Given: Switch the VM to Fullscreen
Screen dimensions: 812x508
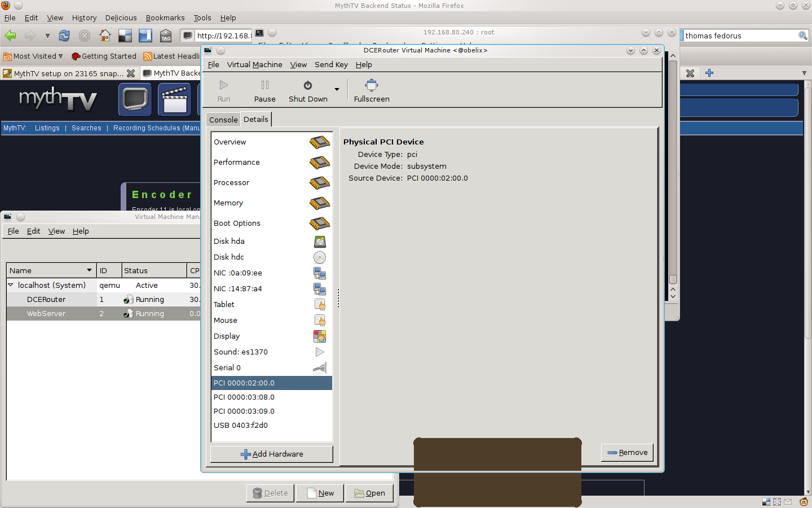Looking at the screenshot, I should click(x=372, y=91).
